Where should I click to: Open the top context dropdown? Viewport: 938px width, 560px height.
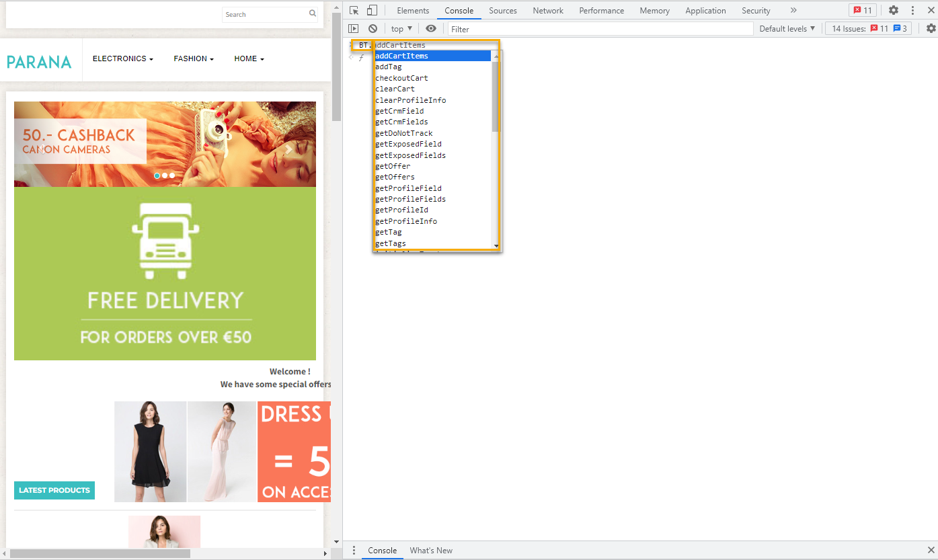401,29
